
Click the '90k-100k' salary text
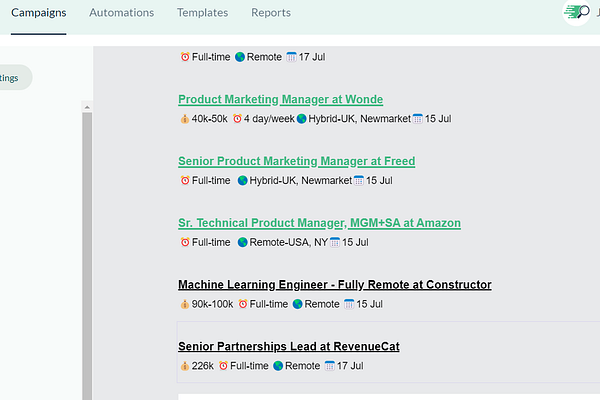[212, 304]
